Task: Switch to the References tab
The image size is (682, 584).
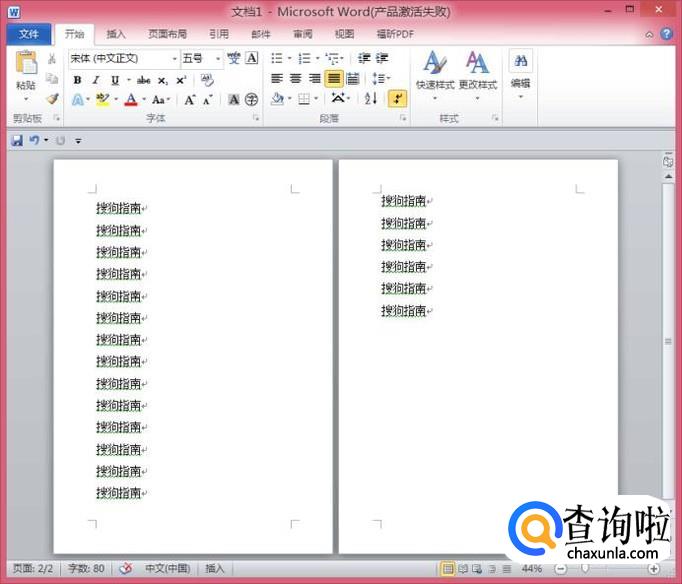Action: coord(219,34)
